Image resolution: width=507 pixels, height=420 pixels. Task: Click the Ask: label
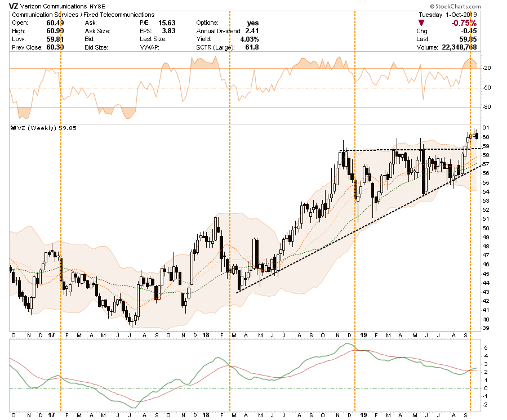click(91, 23)
